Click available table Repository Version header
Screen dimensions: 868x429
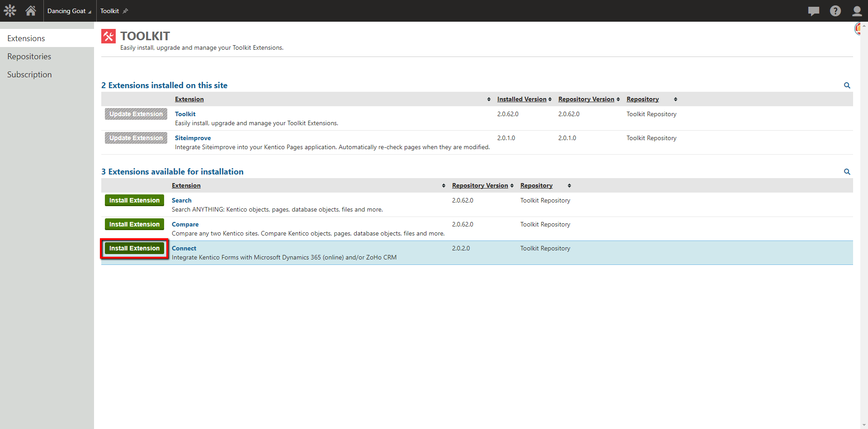pos(480,185)
